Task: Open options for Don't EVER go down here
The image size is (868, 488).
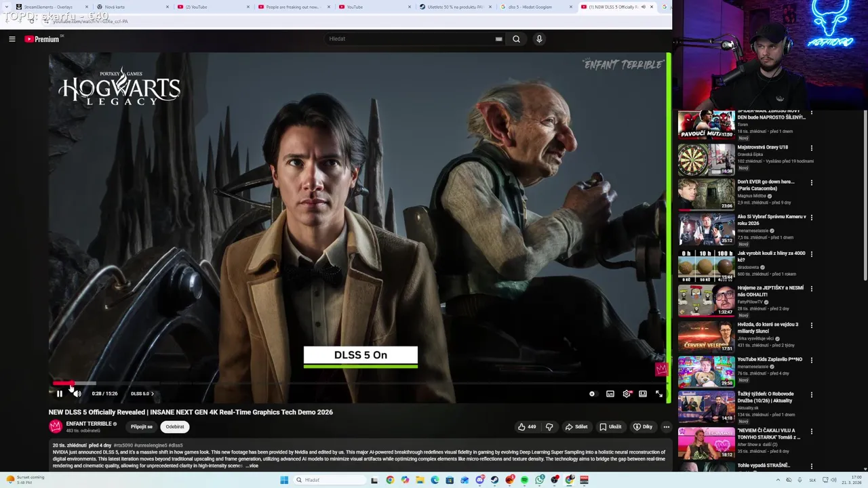Action: (x=811, y=182)
